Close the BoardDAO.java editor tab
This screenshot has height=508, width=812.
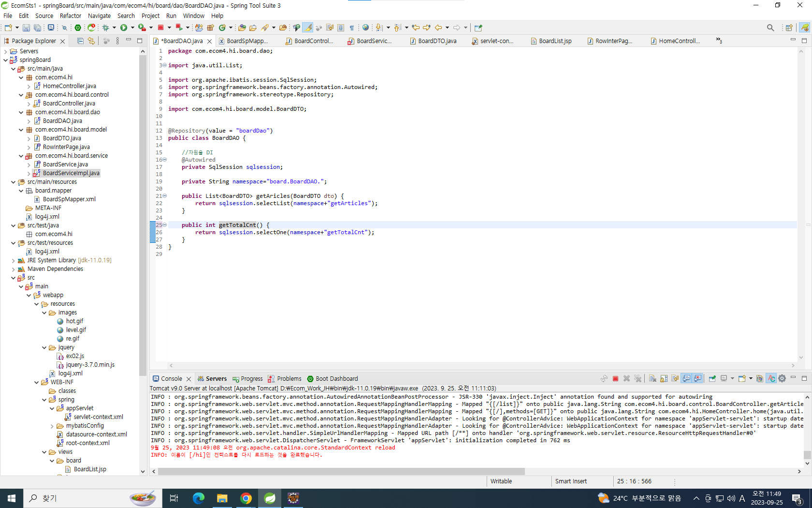210,41
